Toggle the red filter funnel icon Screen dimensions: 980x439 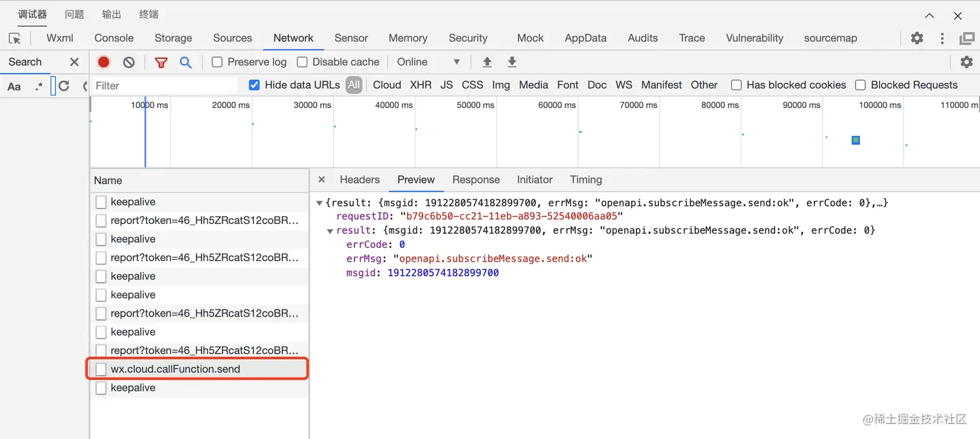point(161,62)
